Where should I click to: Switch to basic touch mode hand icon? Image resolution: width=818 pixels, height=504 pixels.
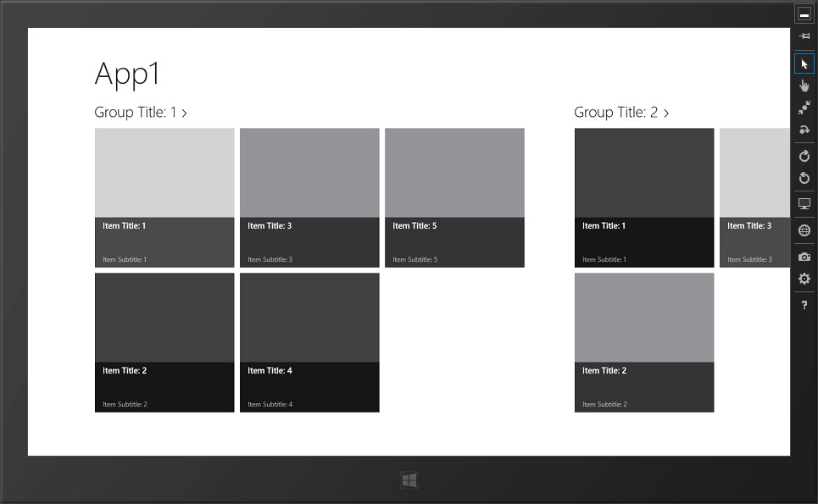[804, 86]
